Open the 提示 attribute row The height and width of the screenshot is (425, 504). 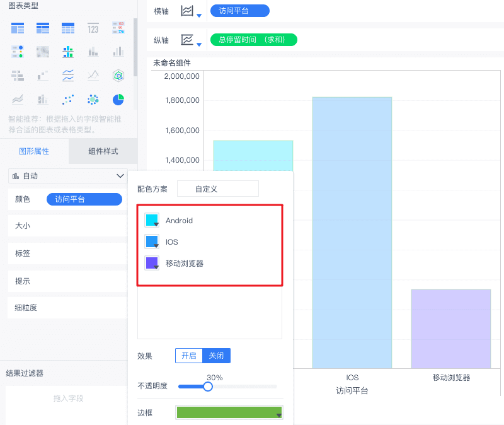point(67,281)
